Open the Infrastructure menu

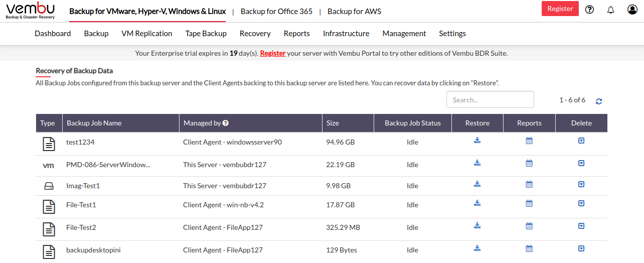(346, 34)
